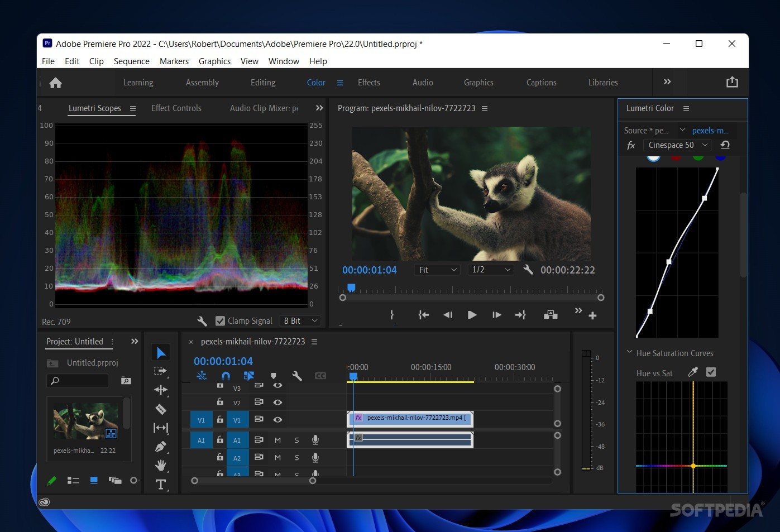The height and width of the screenshot is (532, 780).
Task: Open the 1/2 playback resolution dropdown
Action: click(491, 270)
